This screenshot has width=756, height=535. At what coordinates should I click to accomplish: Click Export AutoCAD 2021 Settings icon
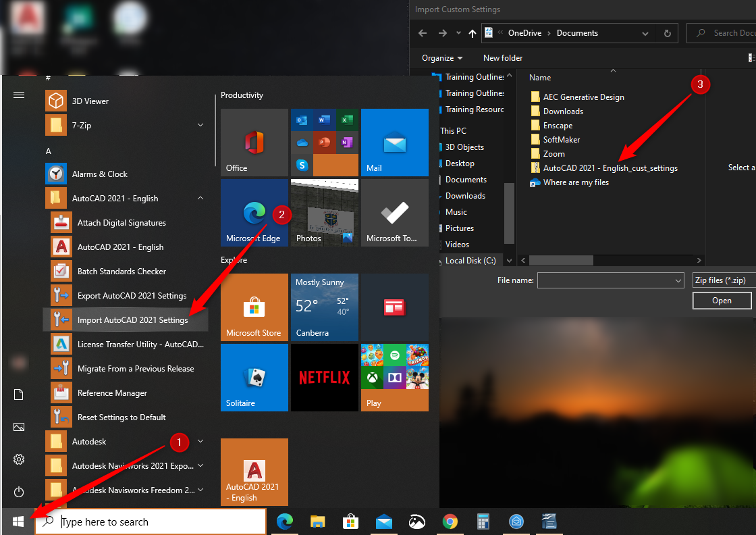point(61,295)
